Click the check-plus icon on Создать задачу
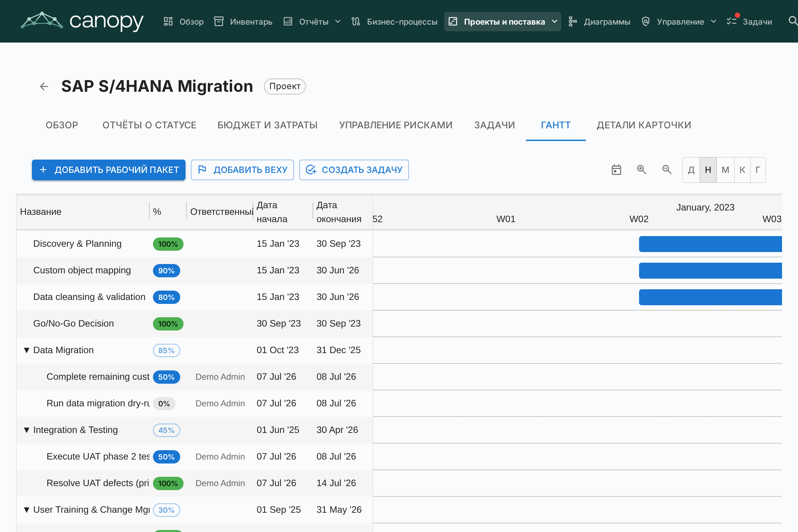 coord(311,169)
